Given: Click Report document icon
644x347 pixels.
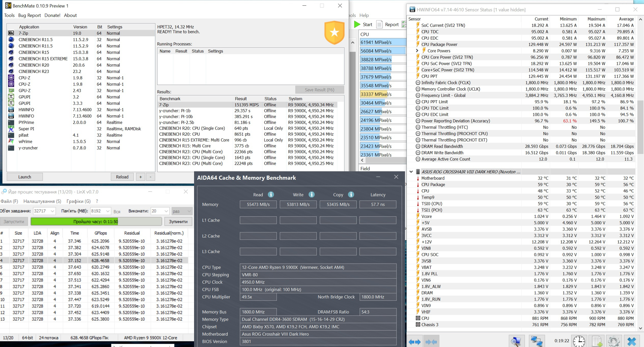Looking at the screenshot, I should [379, 24].
